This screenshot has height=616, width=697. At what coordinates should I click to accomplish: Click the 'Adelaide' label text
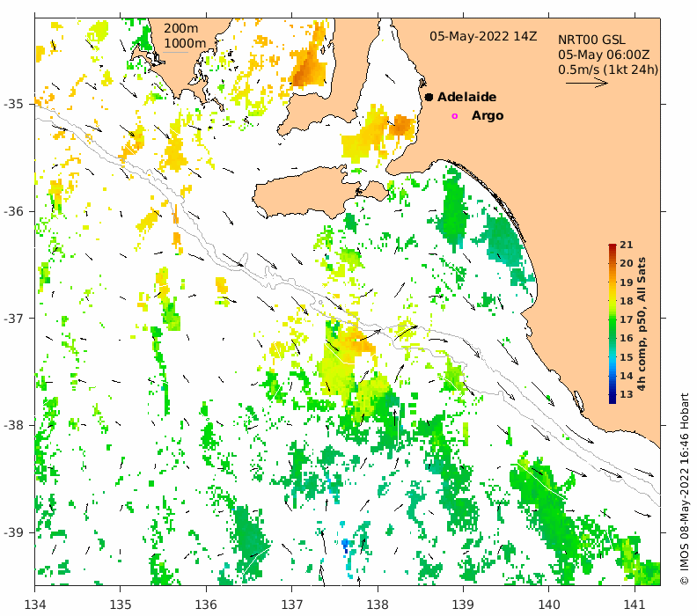(x=466, y=97)
